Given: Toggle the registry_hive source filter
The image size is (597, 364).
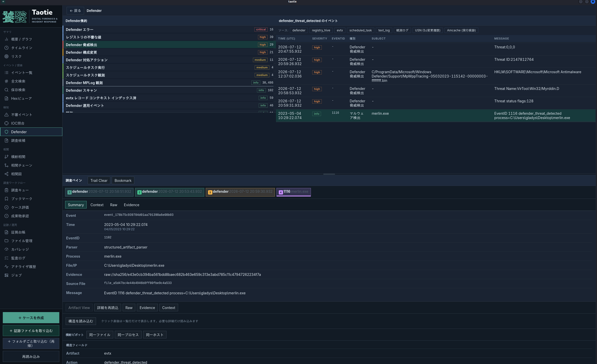Looking at the screenshot, I should (x=321, y=30).
